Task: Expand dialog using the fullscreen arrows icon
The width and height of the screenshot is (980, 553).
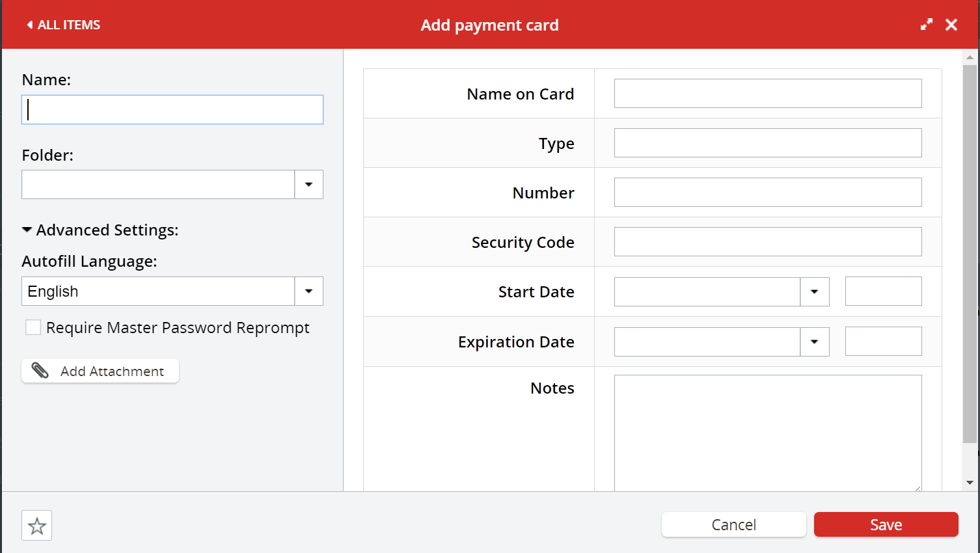Action: pyautogui.click(x=927, y=23)
